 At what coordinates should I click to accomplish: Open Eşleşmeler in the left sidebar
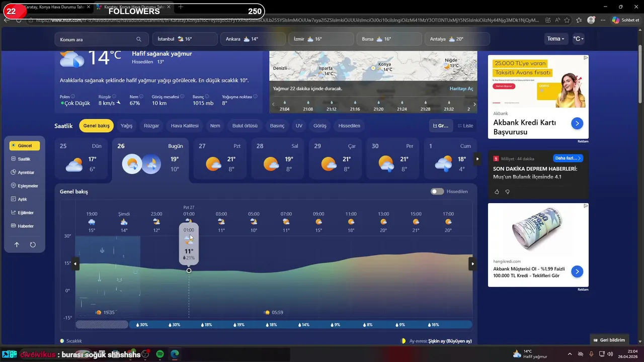point(25,186)
